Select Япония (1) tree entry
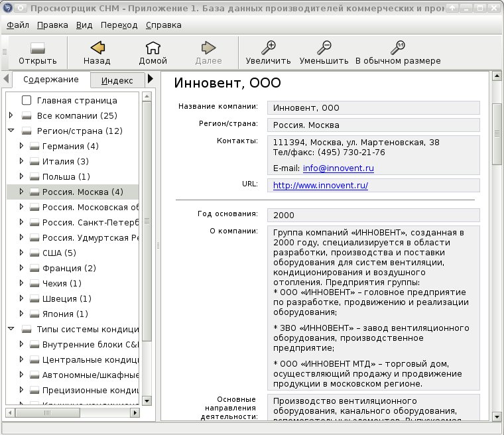 (x=65, y=314)
